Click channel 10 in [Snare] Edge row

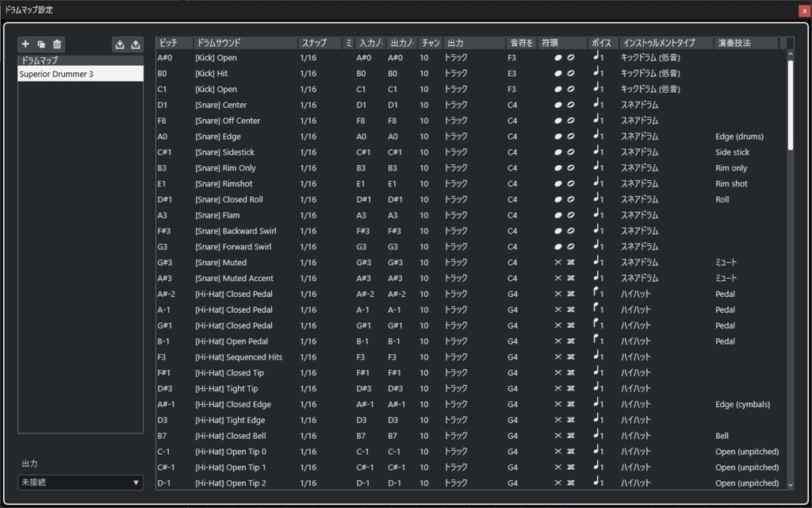(424, 137)
